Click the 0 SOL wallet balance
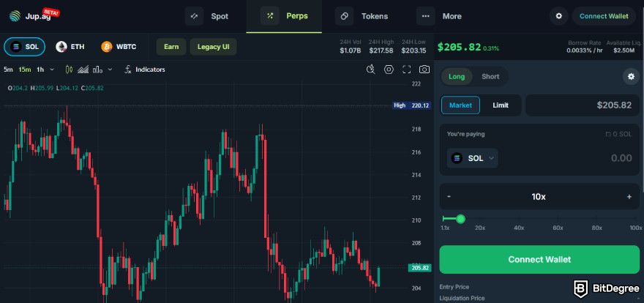Image resolution: width=644 pixels, height=303 pixels. [619, 134]
